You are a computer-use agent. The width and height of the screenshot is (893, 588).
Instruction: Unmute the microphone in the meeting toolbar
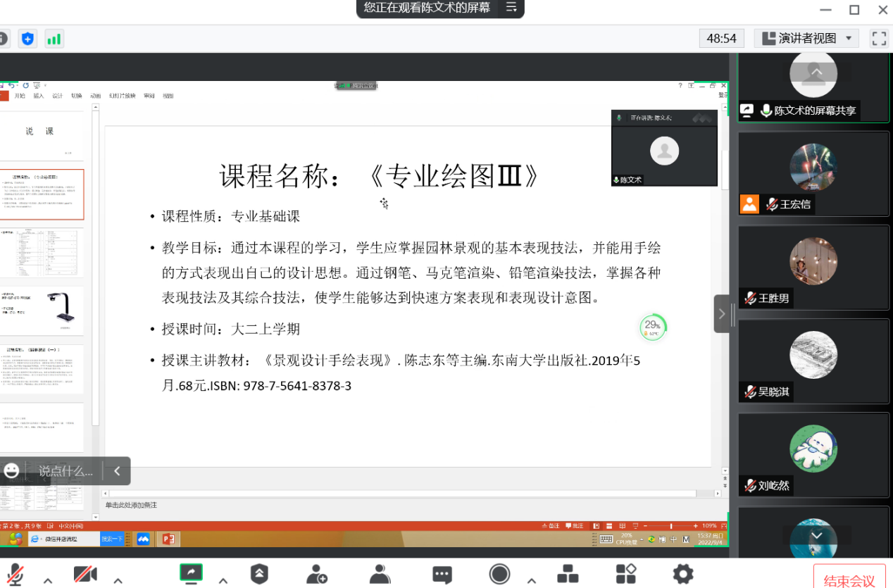click(15, 575)
